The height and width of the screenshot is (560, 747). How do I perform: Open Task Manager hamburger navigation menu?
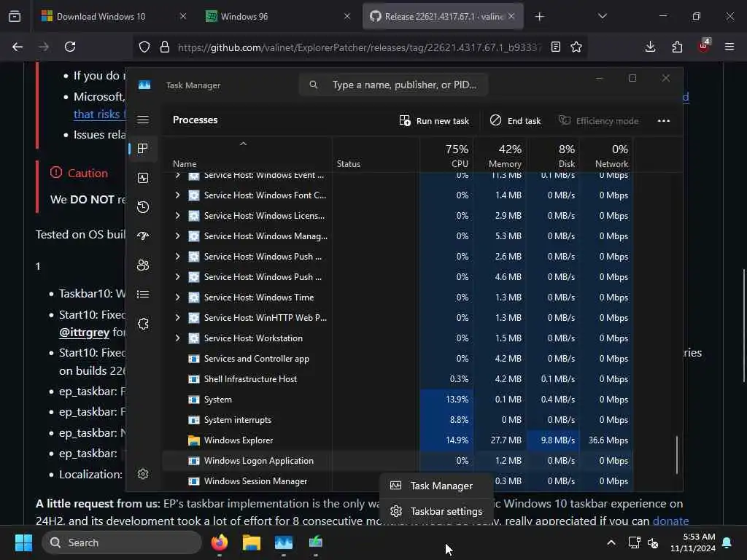pyautogui.click(x=143, y=120)
